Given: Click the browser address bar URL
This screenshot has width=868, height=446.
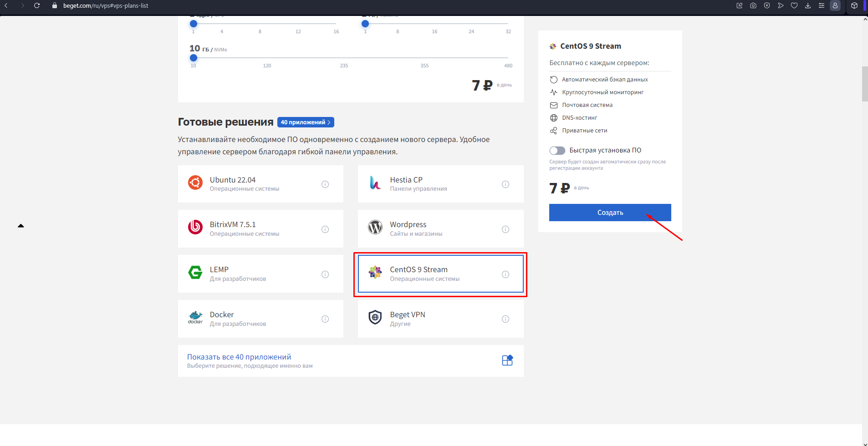Looking at the screenshot, I should pos(106,6).
